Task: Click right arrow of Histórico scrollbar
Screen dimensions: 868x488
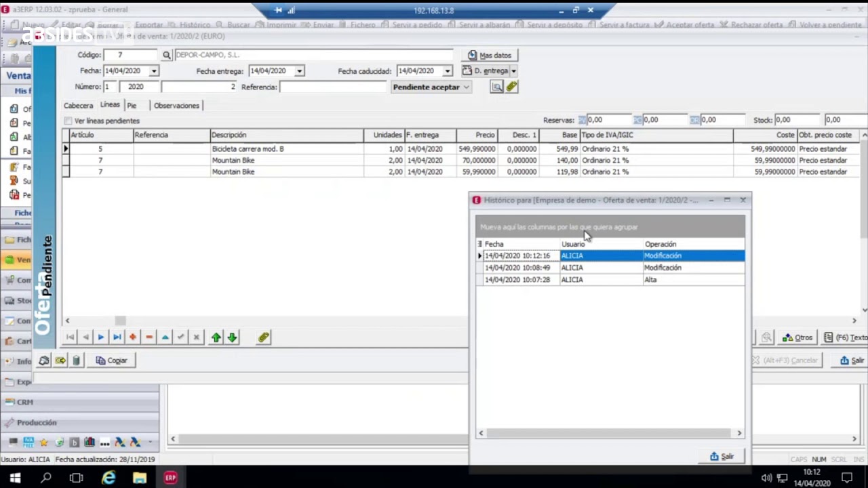Action: click(739, 433)
